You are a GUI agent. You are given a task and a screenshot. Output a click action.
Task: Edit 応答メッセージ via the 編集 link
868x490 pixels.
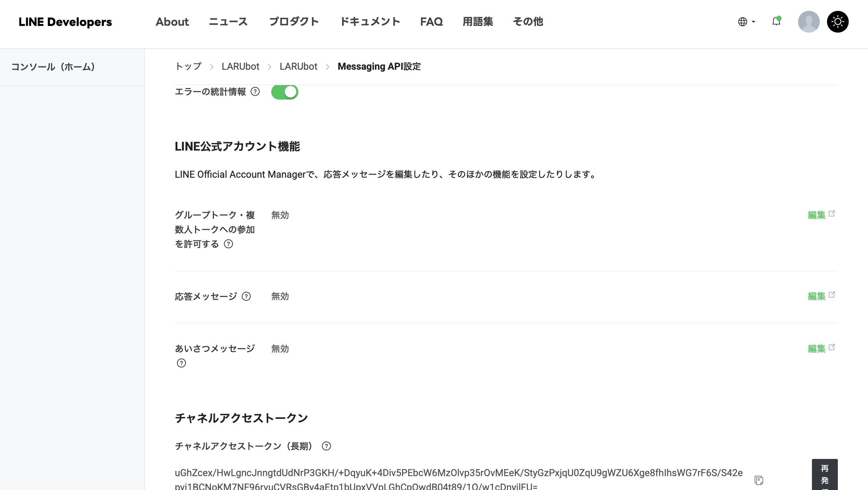[817, 296]
